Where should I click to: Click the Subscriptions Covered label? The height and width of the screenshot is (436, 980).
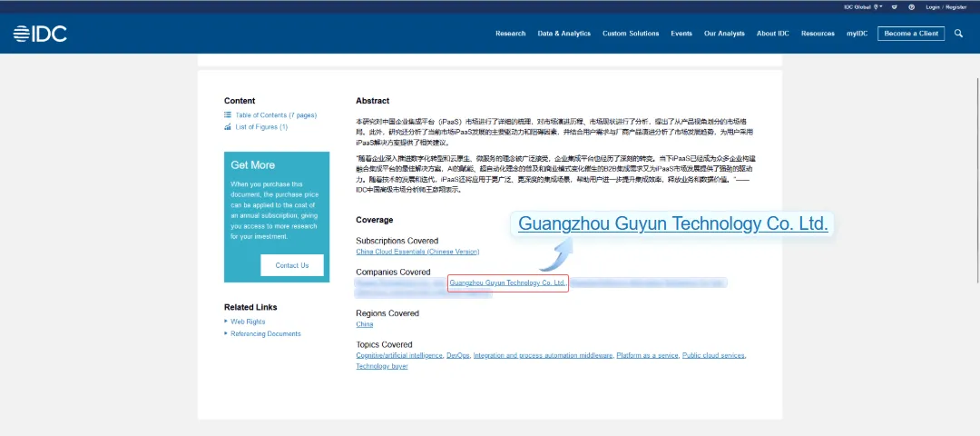pyautogui.click(x=397, y=241)
